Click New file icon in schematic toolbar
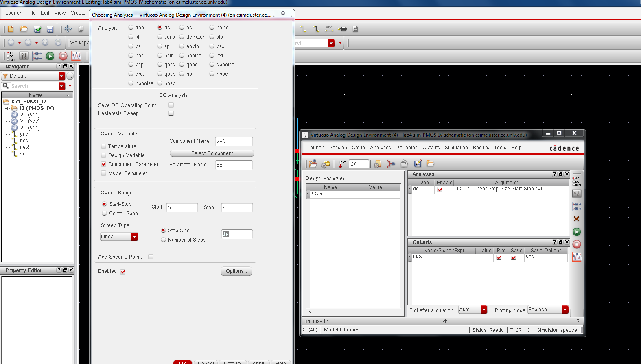This screenshot has width=641, height=364. tap(11, 29)
